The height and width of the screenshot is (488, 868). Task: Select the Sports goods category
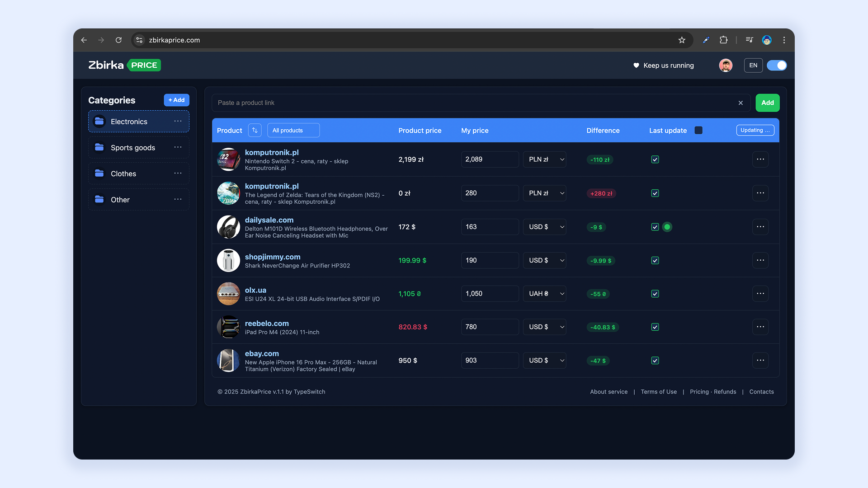(139, 147)
